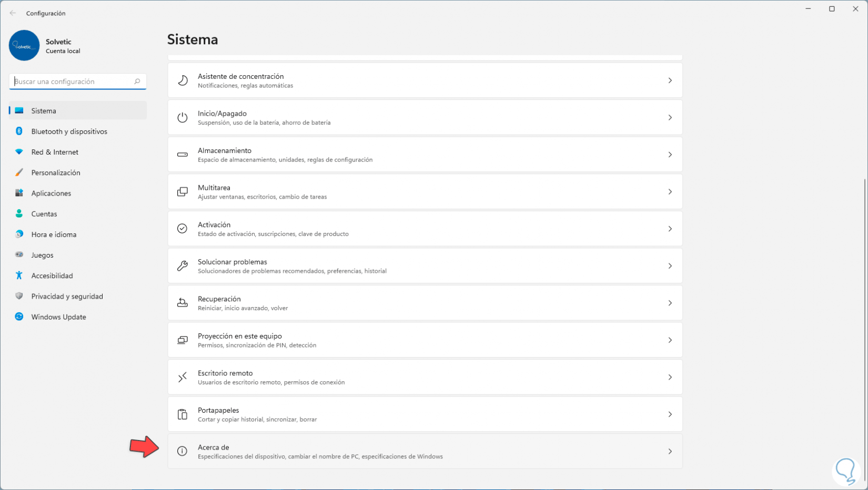Select Hora e idioma in sidebar
This screenshot has height=490, width=868.
[x=54, y=234]
